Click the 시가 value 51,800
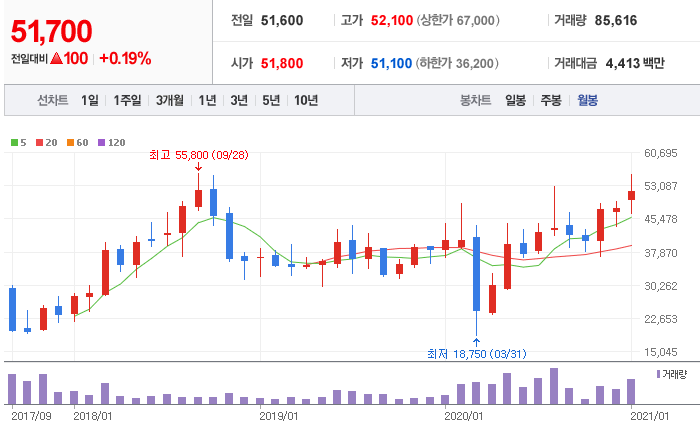700x440 pixels. (282, 63)
